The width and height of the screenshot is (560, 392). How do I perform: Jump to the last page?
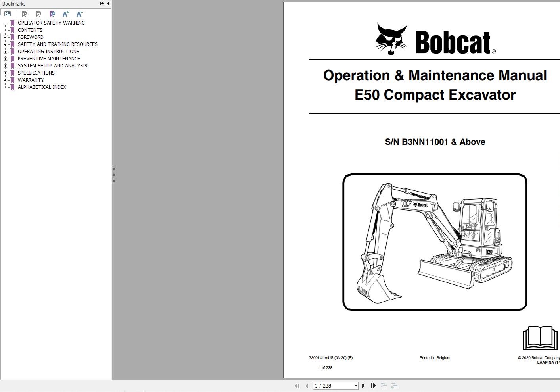373,386
